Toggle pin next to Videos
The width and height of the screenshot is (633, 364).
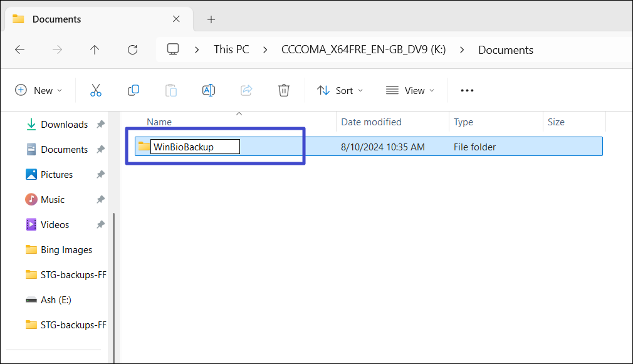[100, 225]
